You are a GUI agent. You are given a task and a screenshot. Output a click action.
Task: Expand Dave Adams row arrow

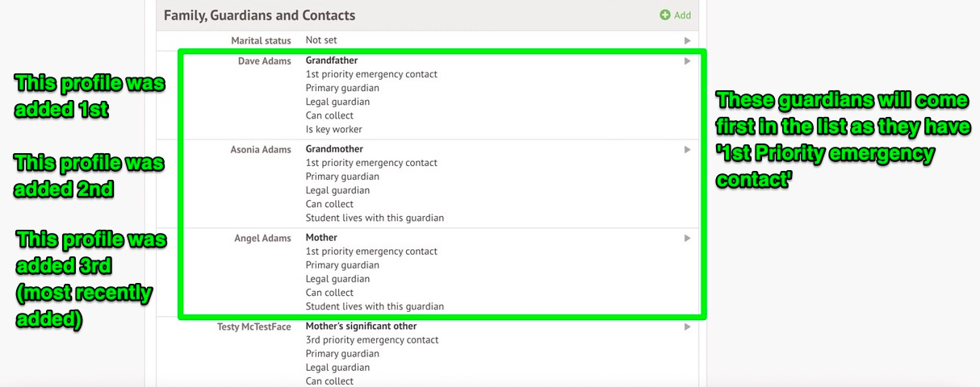[x=687, y=60]
